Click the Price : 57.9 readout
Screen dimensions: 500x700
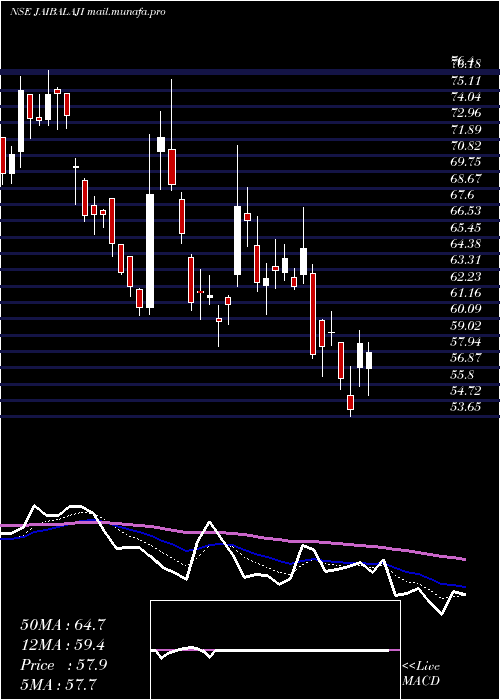pos(63,665)
